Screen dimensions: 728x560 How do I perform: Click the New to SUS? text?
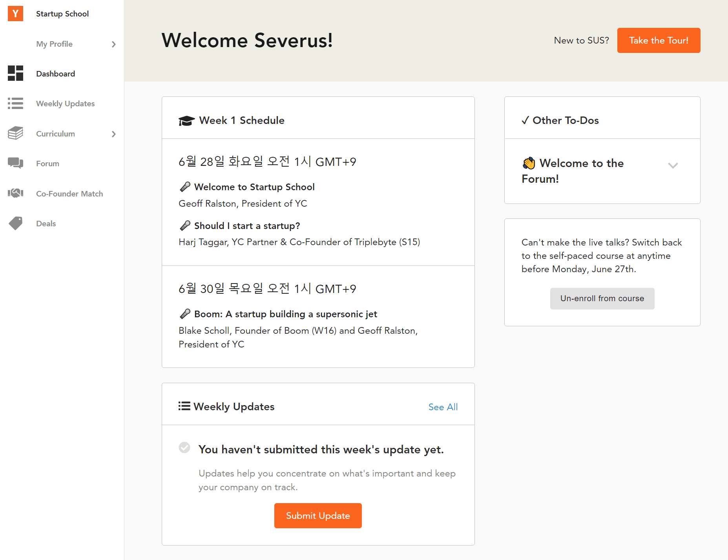click(581, 40)
